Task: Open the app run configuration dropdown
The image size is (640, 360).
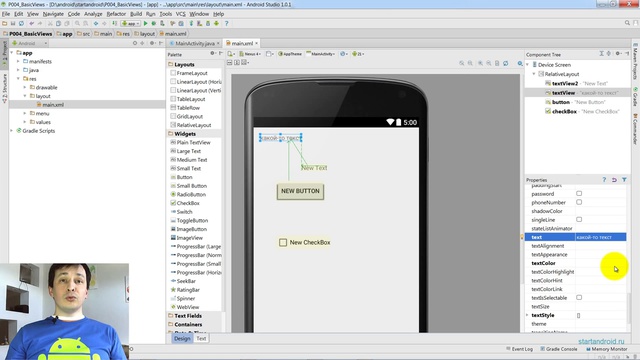Action: pyautogui.click(x=131, y=24)
